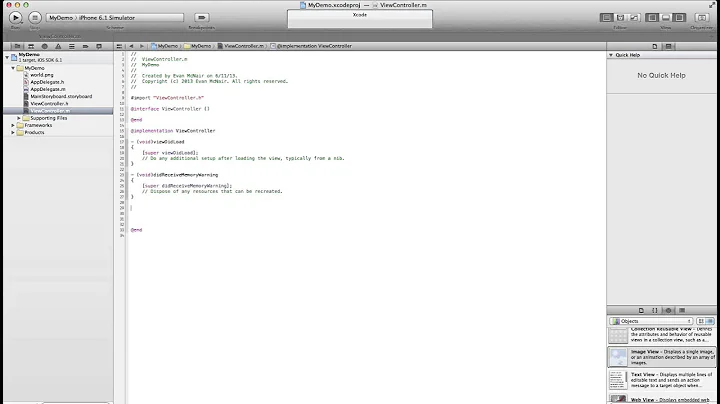Image resolution: width=720 pixels, height=404 pixels.
Task: Open the MyDemo iPhone 6.1 Simulator scheme selector
Action: point(115,17)
